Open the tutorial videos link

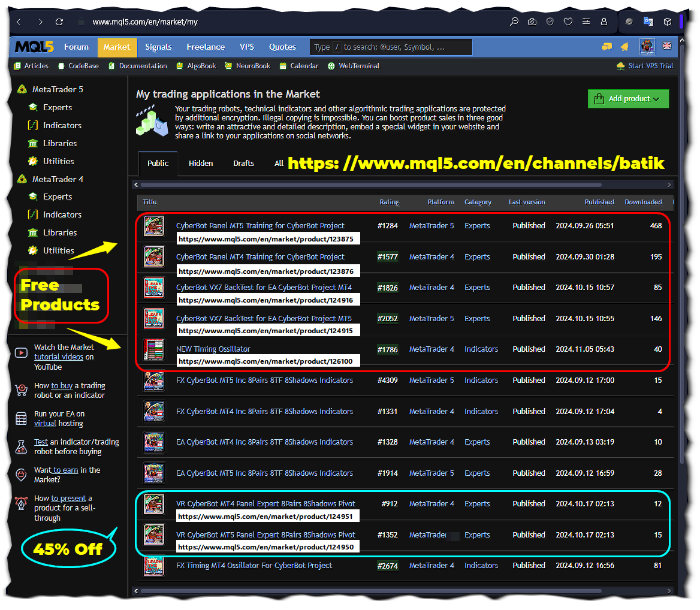point(59,356)
